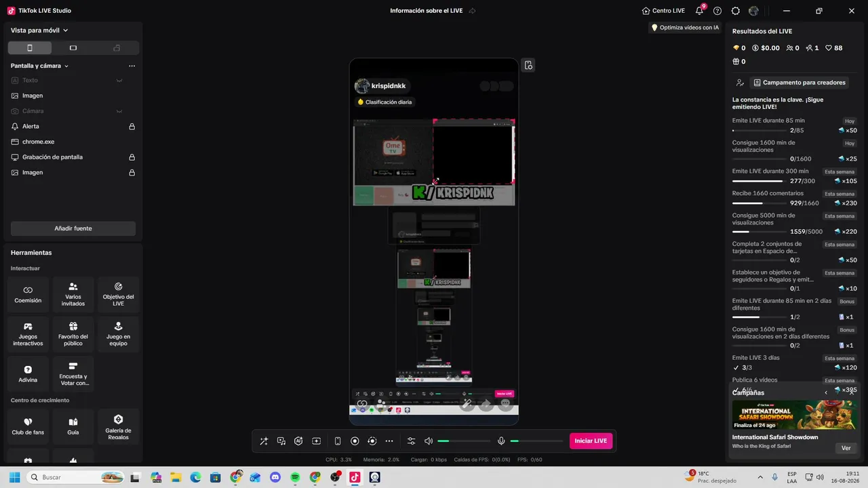
Task: Select the Alerta source row
Action: click(x=73, y=127)
